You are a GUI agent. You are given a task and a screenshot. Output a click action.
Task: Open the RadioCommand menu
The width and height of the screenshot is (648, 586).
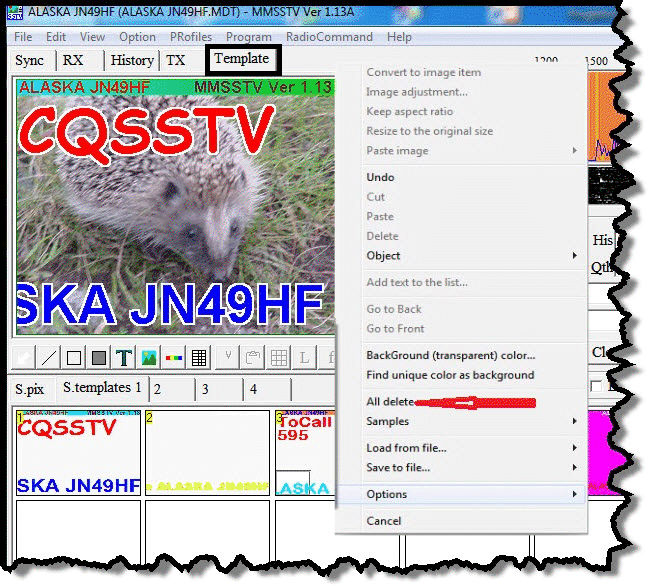[329, 37]
